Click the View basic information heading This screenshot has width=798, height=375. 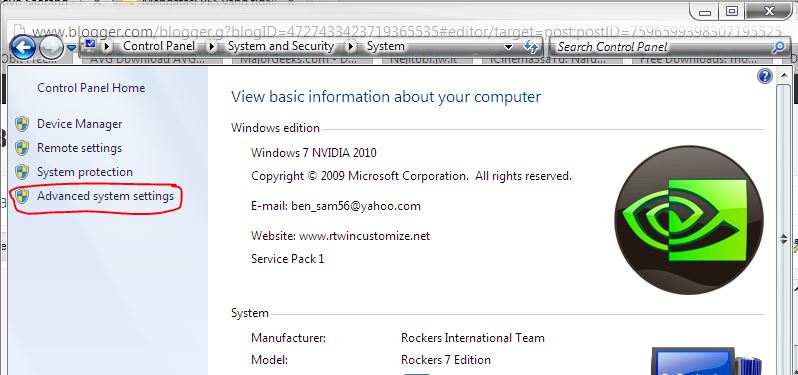click(x=386, y=97)
